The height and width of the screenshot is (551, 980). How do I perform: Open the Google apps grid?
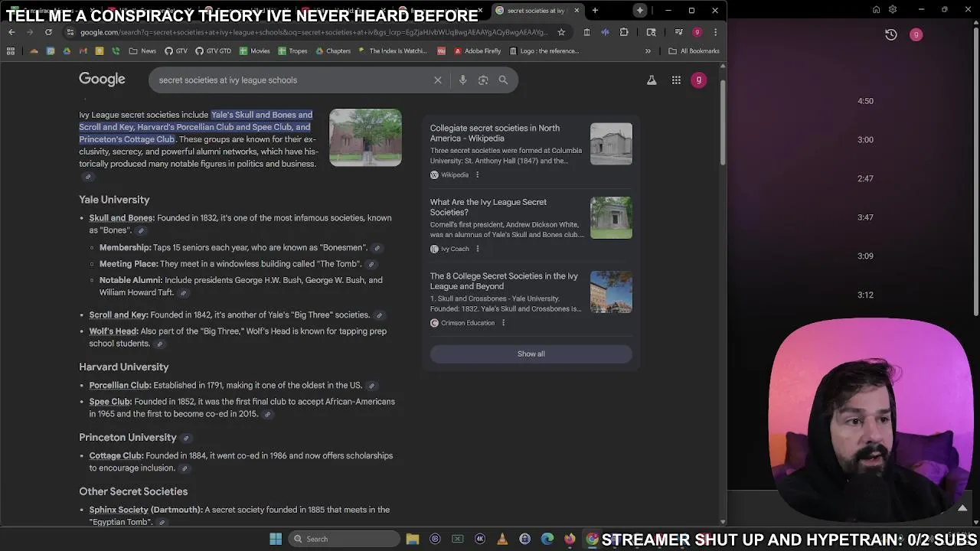point(676,80)
